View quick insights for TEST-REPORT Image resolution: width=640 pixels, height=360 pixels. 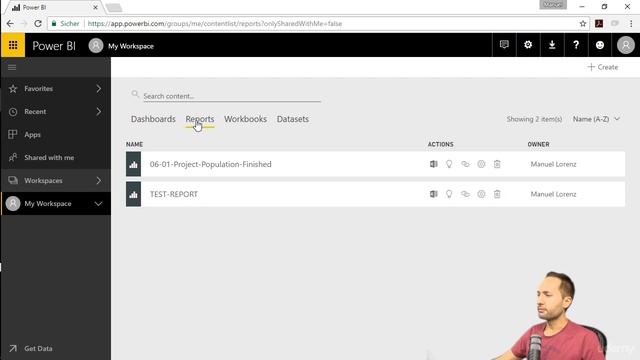pyautogui.click(x=449, y=194)
